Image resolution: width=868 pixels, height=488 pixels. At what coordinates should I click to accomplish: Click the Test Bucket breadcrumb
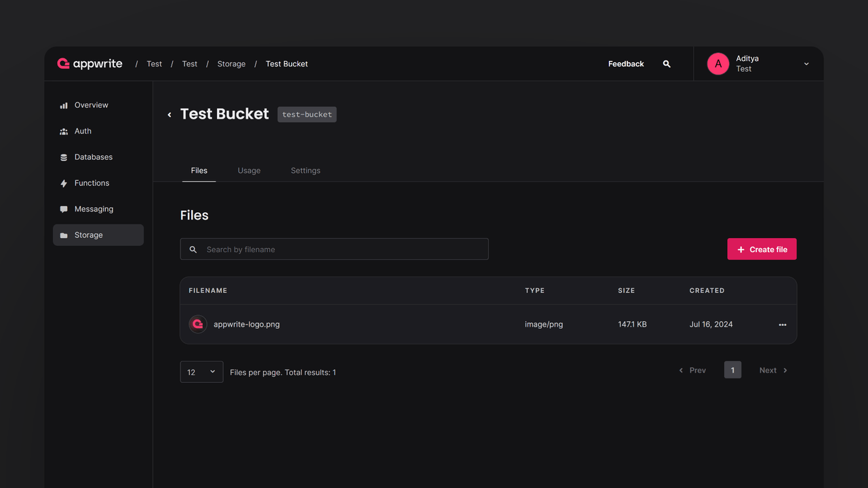click(x=287, y=64)
